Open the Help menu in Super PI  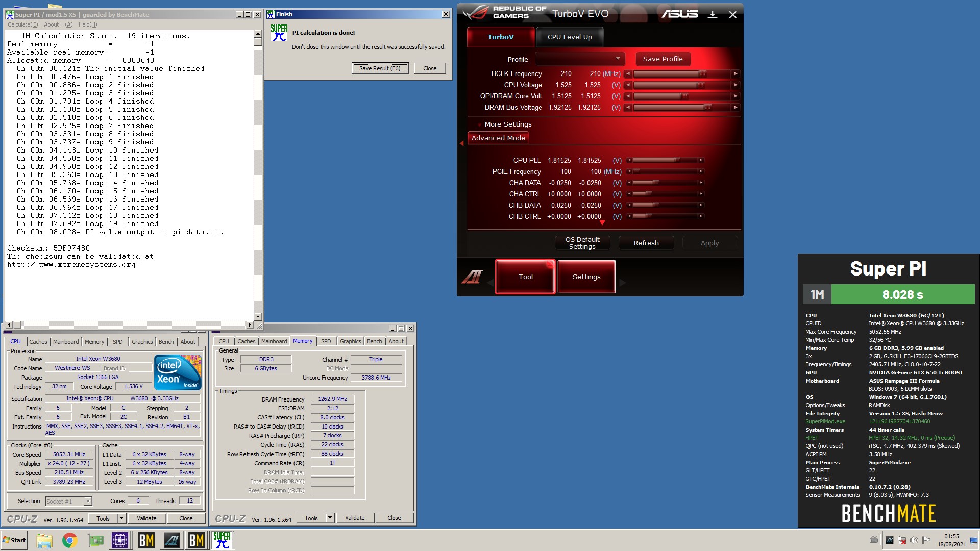[88, 24]
